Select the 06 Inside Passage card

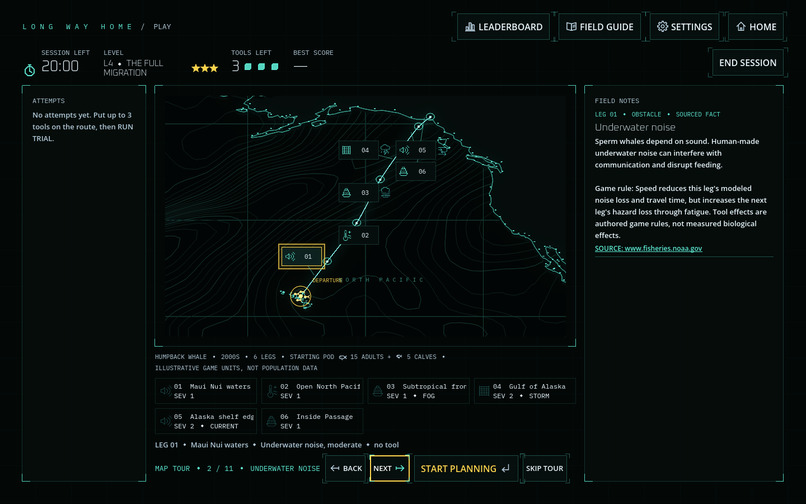click(x=312, y=421)
